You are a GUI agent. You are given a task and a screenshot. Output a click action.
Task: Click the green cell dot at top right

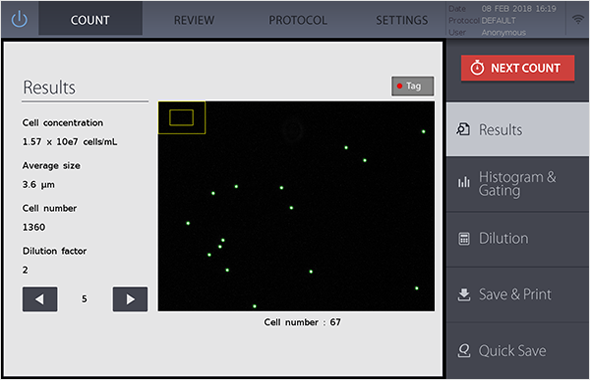pos(424,132)
